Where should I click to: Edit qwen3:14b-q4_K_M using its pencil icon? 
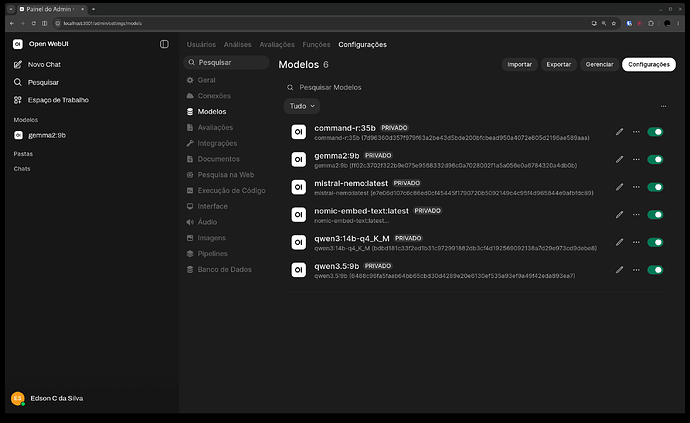[x=620, y=242]
